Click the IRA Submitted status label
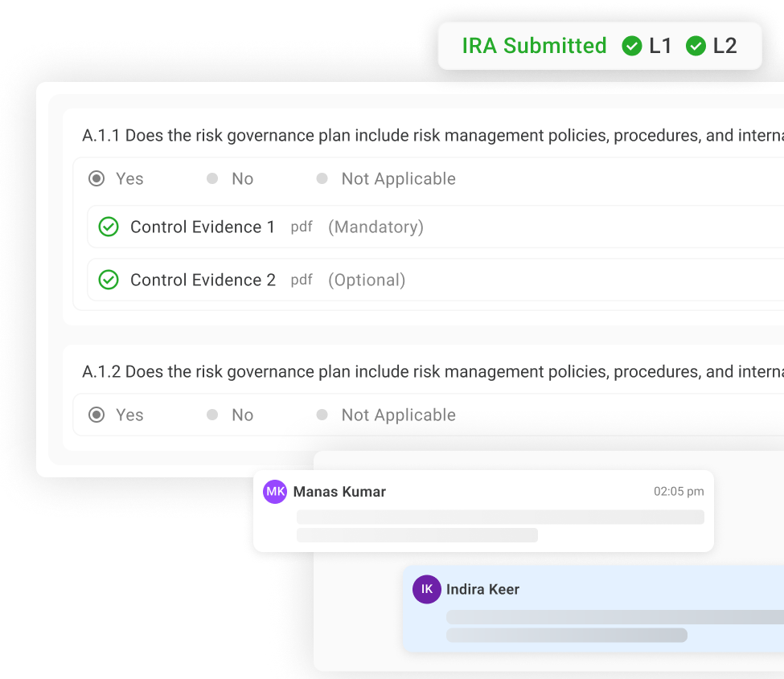 tap(534, 47)
